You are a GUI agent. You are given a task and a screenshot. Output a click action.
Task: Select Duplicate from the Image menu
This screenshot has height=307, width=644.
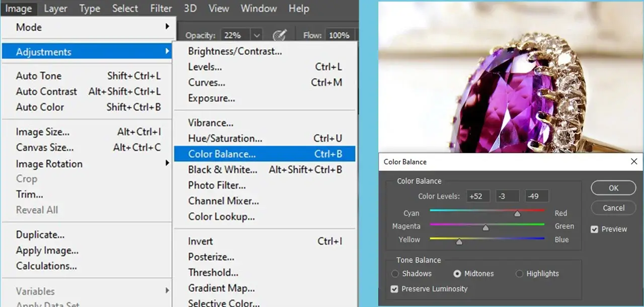(x=39, y=234)
